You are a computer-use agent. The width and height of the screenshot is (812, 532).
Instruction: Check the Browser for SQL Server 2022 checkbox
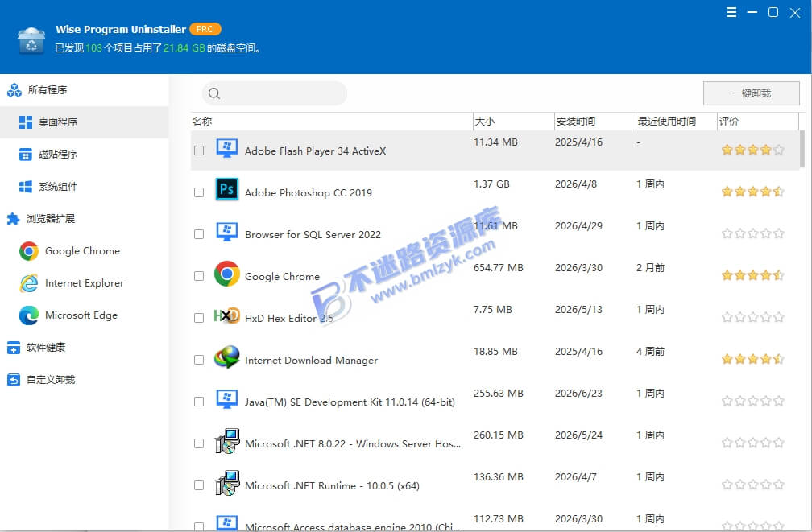[x=199, y=234]
